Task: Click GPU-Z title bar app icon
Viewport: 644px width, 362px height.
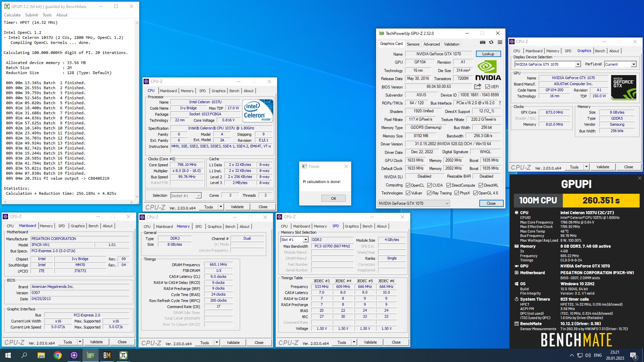Action: [381, 33]
